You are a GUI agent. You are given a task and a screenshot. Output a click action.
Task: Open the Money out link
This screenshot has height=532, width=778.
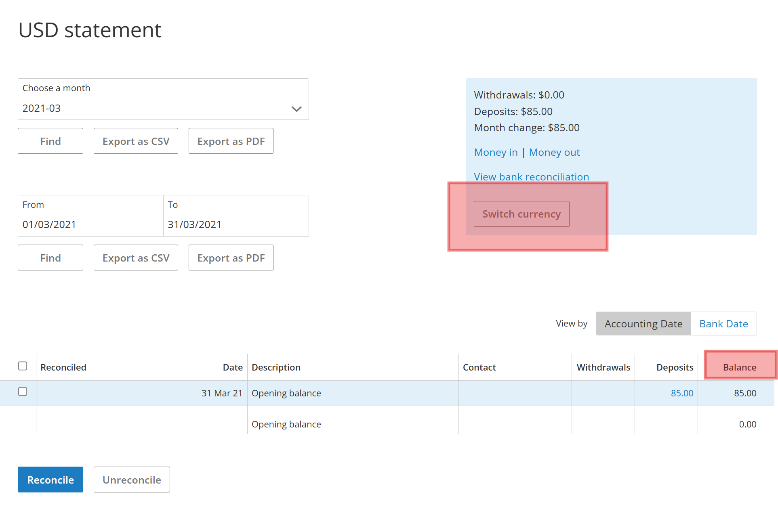click(x=554, y=152)
